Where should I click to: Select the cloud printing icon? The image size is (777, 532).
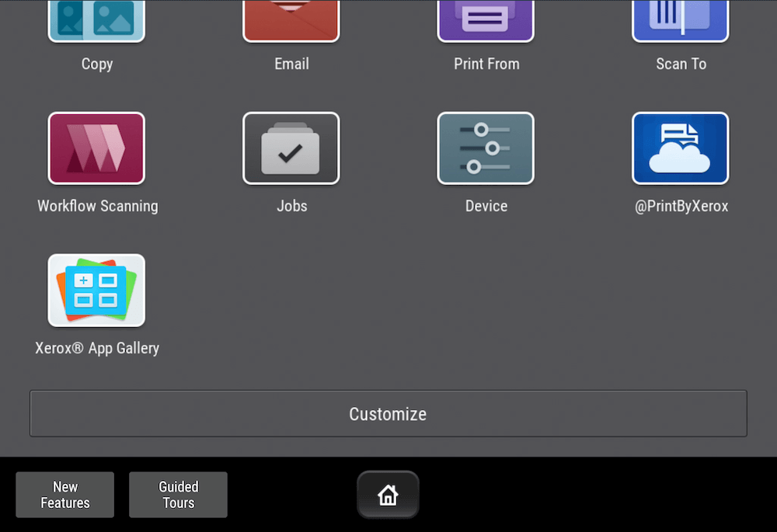click(x=680, y=148)
